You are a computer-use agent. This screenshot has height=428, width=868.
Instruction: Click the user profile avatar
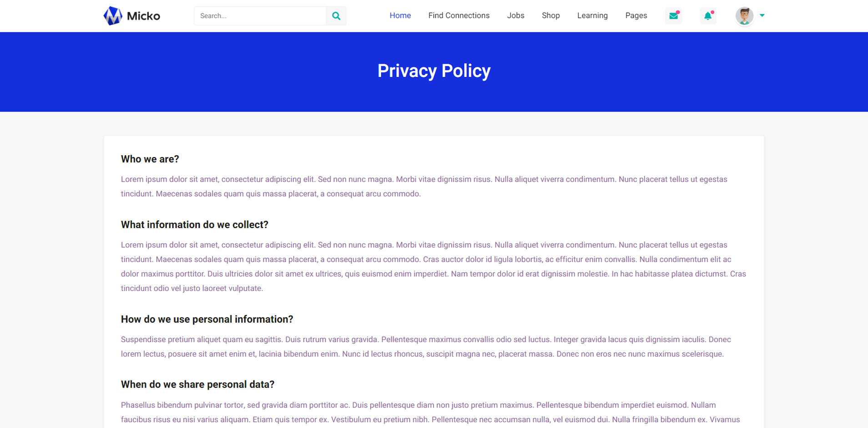coord(744,16)
